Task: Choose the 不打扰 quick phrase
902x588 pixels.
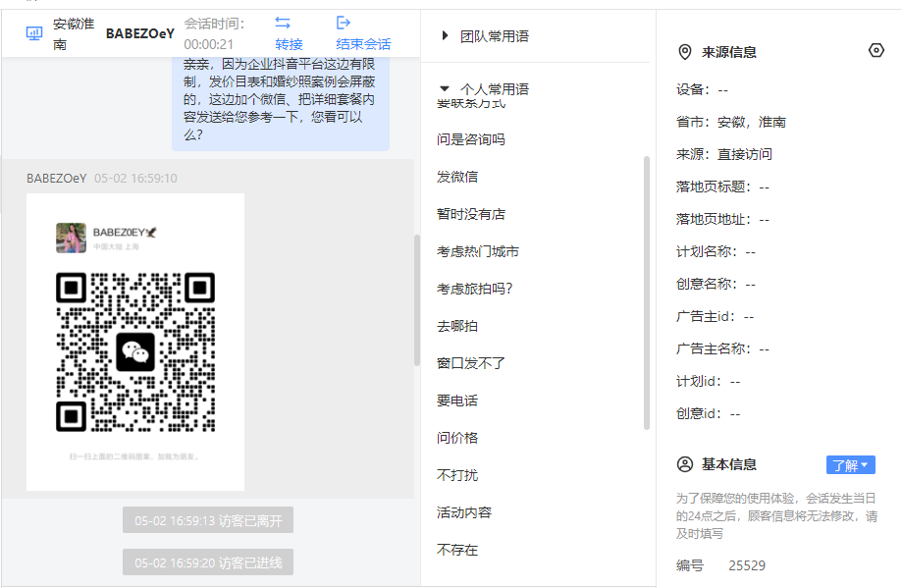Action: pyautogui.click(x=457, y=475)
